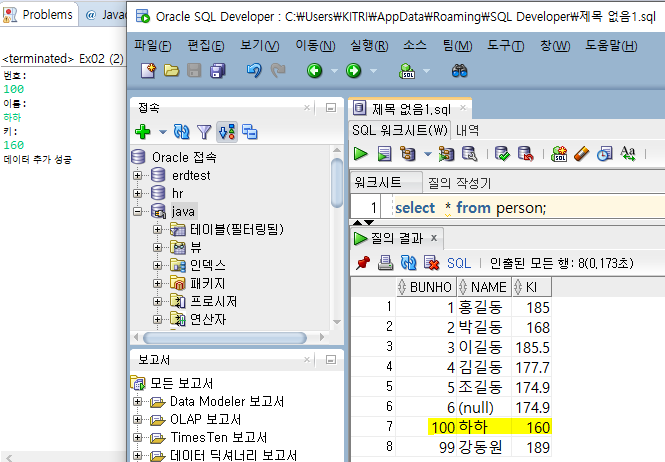Click the Undo arrow icon
This screenshot has height=462, width=665.
coord(254,70)
